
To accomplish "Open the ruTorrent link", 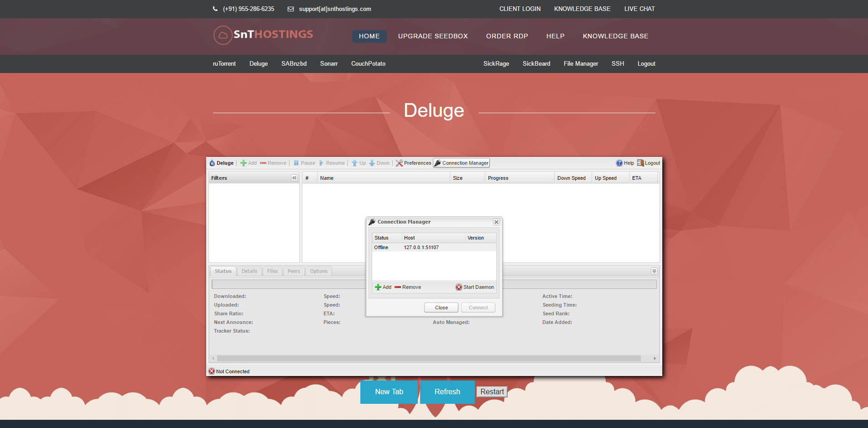I will tap(224, 64).
